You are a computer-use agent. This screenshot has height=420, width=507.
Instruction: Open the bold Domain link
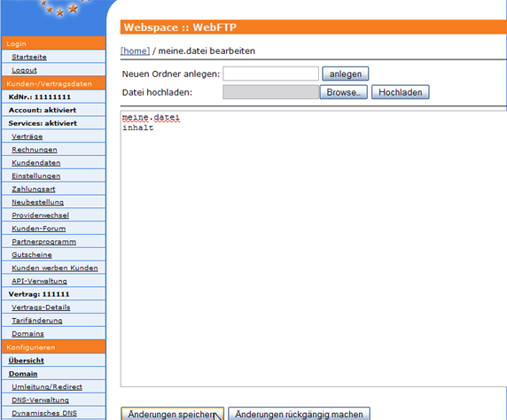pos(23,374)
